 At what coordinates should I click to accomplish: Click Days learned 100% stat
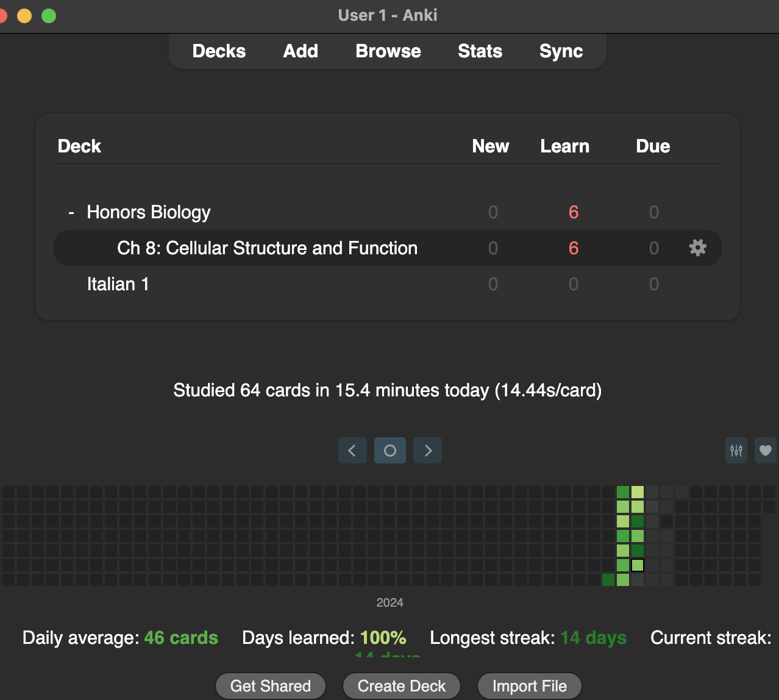(x=324, y=638)
